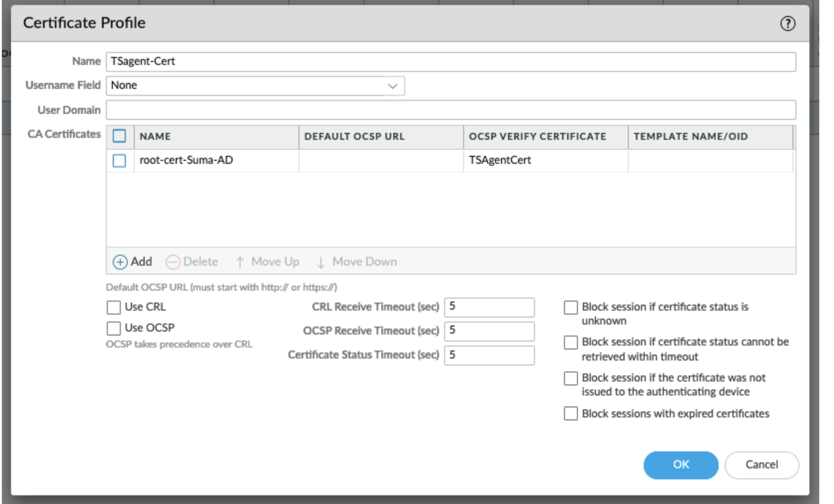
Task: Cancel the Certificate Profile dialog
Action: pos(761,465)
